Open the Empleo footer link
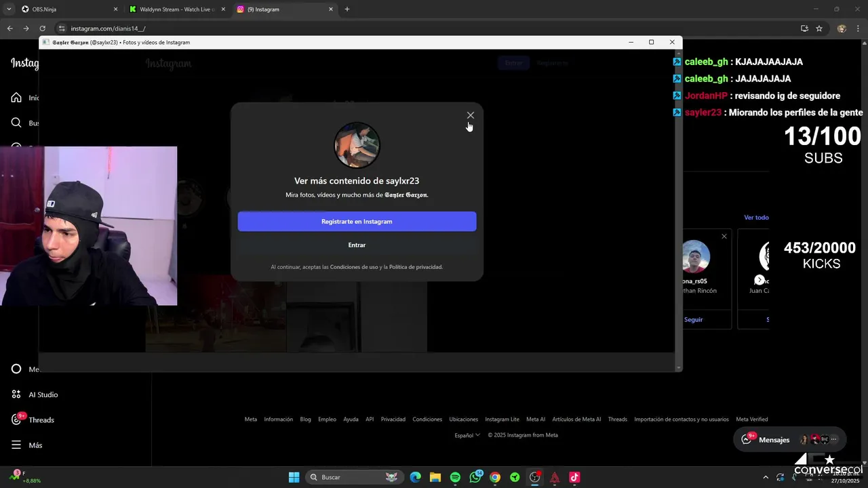 coord(328,420)
